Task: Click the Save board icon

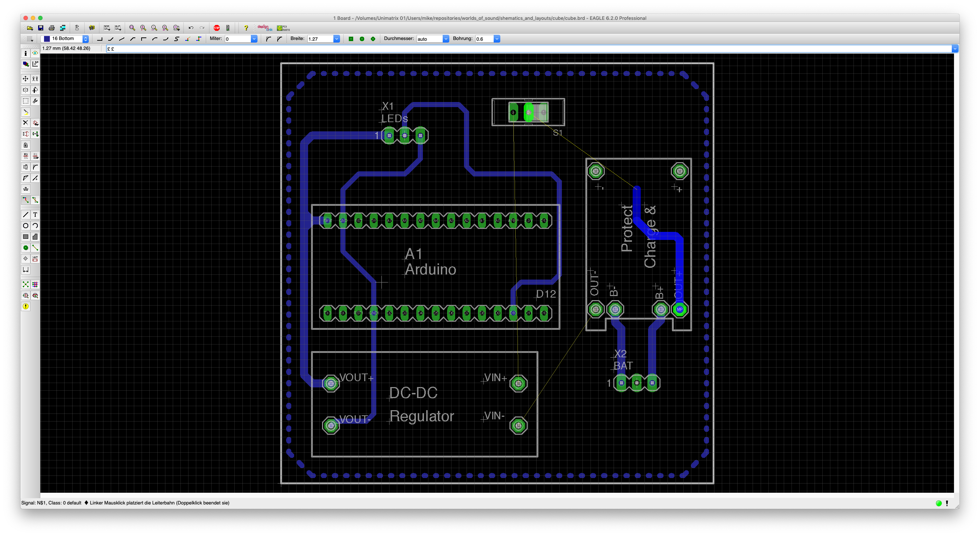Action: (x=41, y=28)
